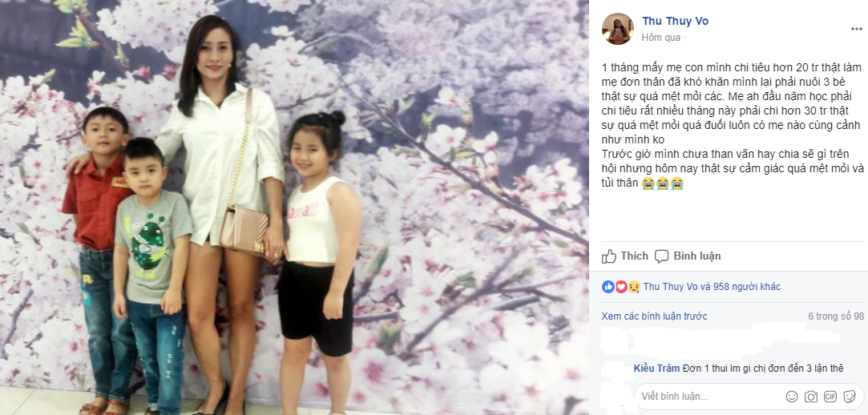Screen dimensions: 868x415
Task: Focus the Viết bình luận input field
Action: coord(710,397)
